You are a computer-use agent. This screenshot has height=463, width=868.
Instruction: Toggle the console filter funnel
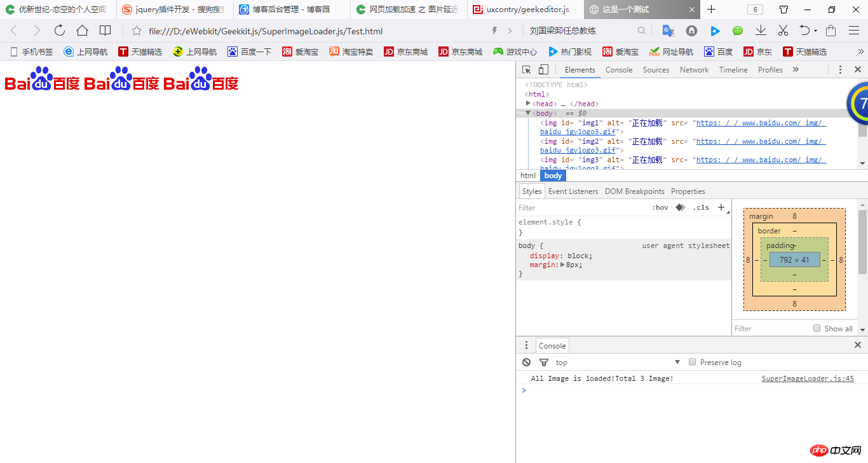click(543, 363)
